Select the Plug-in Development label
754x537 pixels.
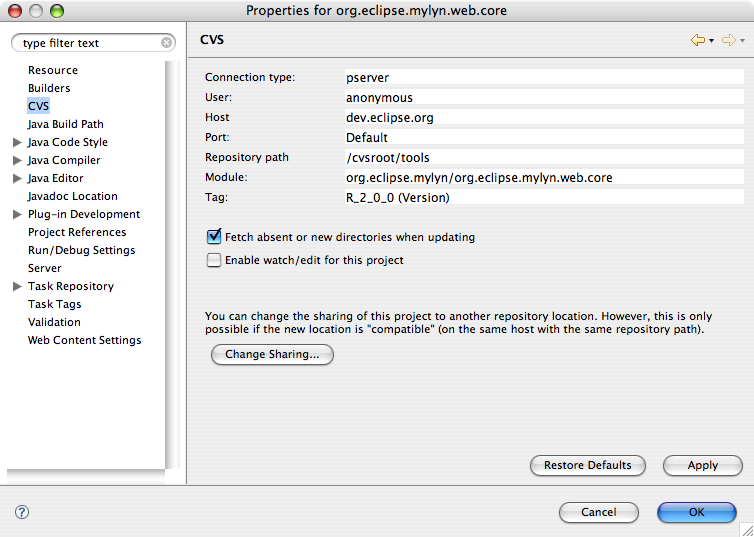[x=84, y=214]
